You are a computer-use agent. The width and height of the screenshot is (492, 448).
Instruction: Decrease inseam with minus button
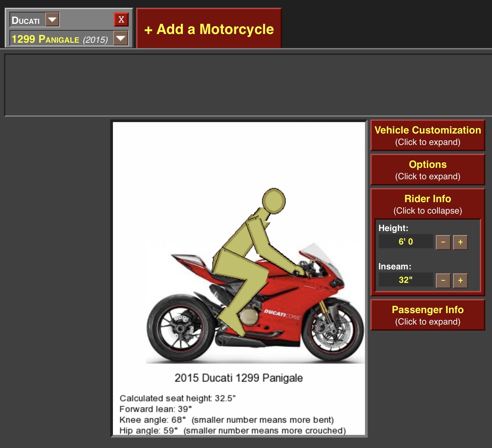[443, 281]
